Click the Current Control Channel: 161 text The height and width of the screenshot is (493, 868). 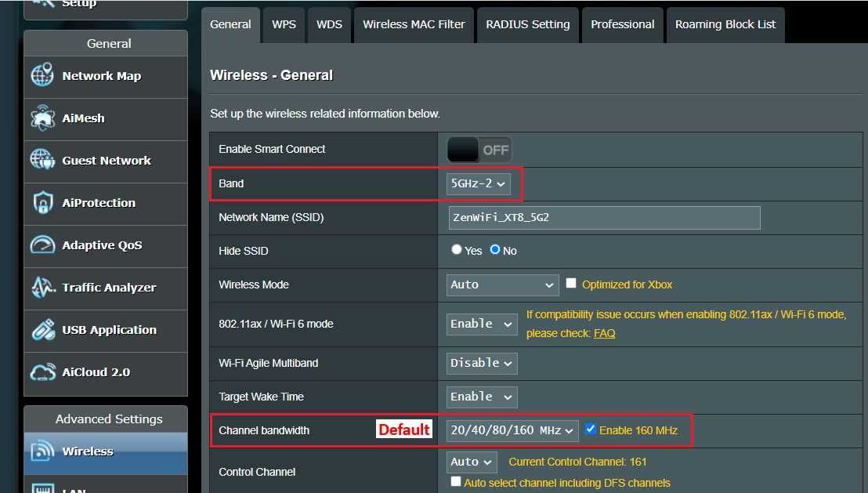(577, 462)
